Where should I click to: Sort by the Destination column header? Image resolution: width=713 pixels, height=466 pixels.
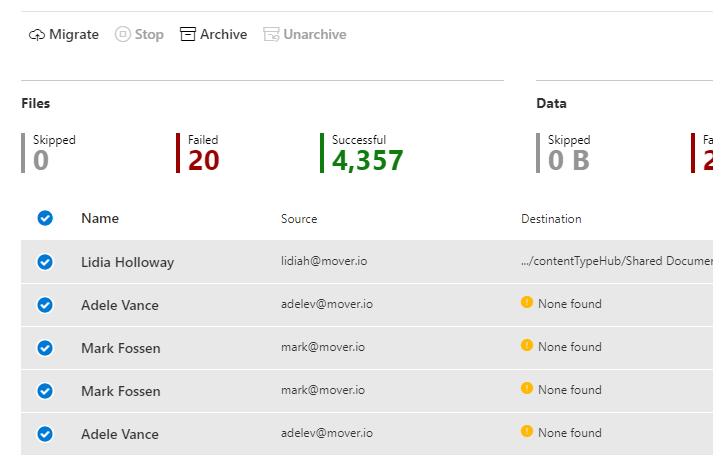551,219
